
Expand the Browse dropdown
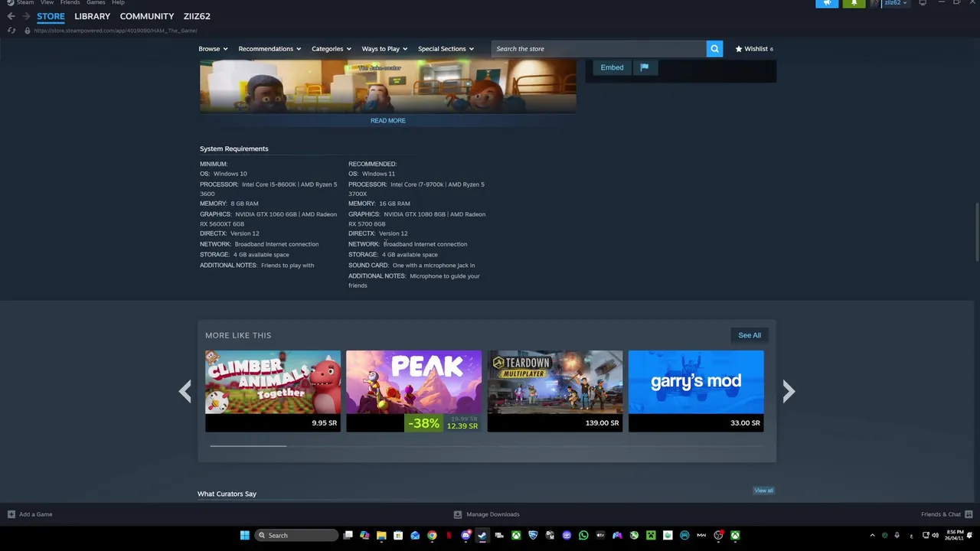(x=213, y=49)
